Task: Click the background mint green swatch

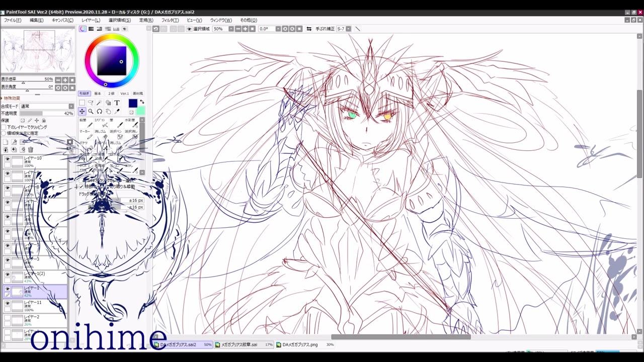Action: [141, 111]
